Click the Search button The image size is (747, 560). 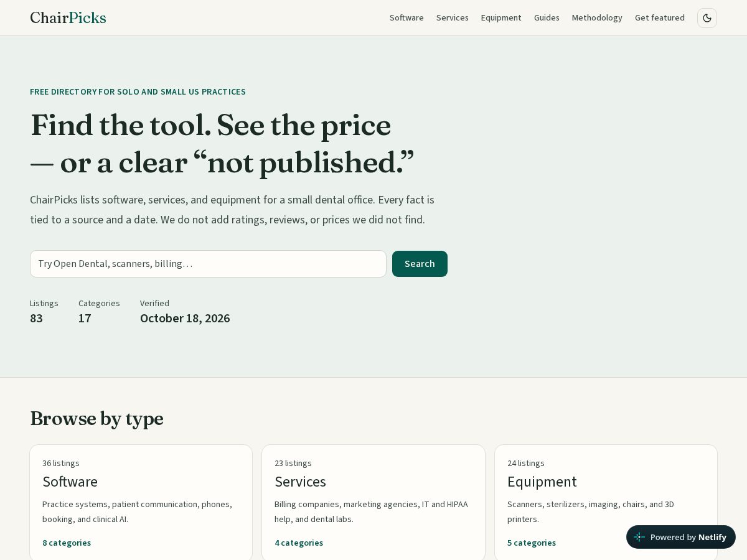pyautogui.click(x=420, y=264)
